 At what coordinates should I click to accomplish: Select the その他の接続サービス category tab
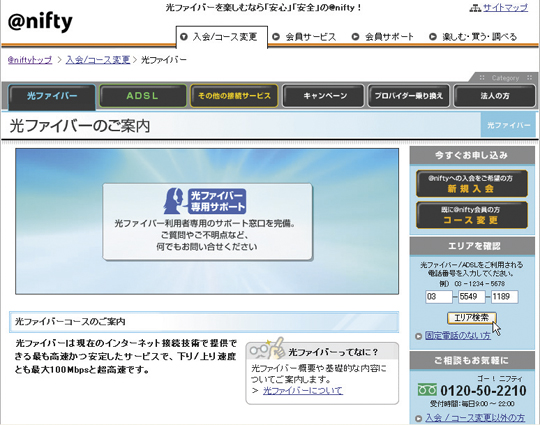(x=234, y=96)
